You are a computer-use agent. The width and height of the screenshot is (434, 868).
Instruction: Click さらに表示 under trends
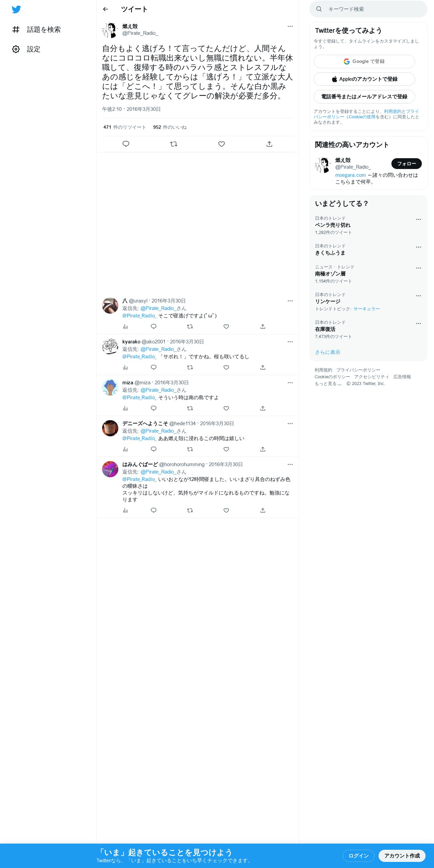pyautogui.click(x=328, y=352)
